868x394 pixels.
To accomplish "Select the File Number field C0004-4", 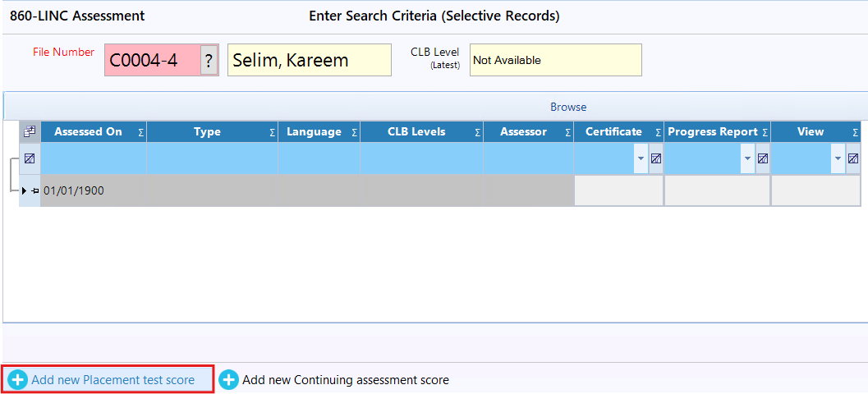I will 153,60.
